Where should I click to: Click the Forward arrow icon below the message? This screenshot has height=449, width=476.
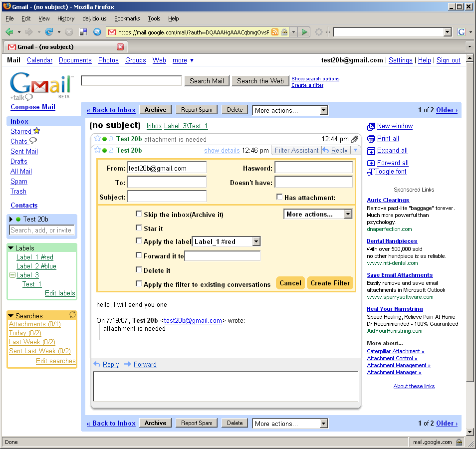coord(128,364)
